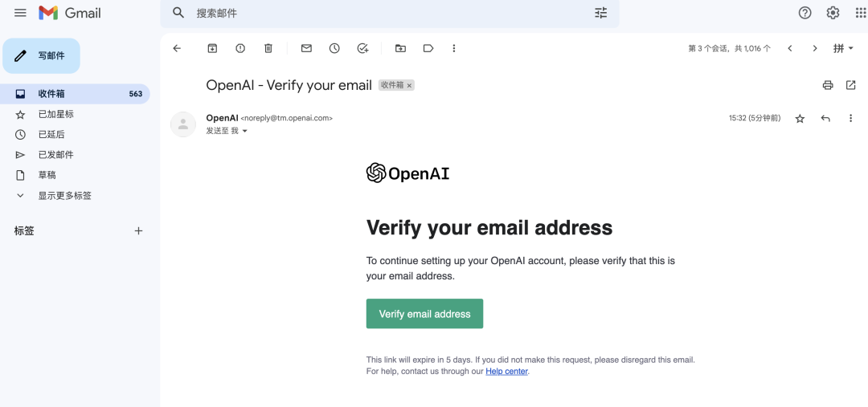This screenshot has height=407, width=868.
Task: Remove the 收件箱 label with the x
Action: tap(409, 85)
